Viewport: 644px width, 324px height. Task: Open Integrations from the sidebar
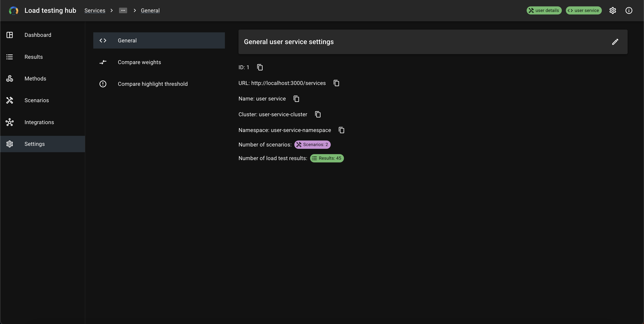pyautogui.click(x=43, y=122)
